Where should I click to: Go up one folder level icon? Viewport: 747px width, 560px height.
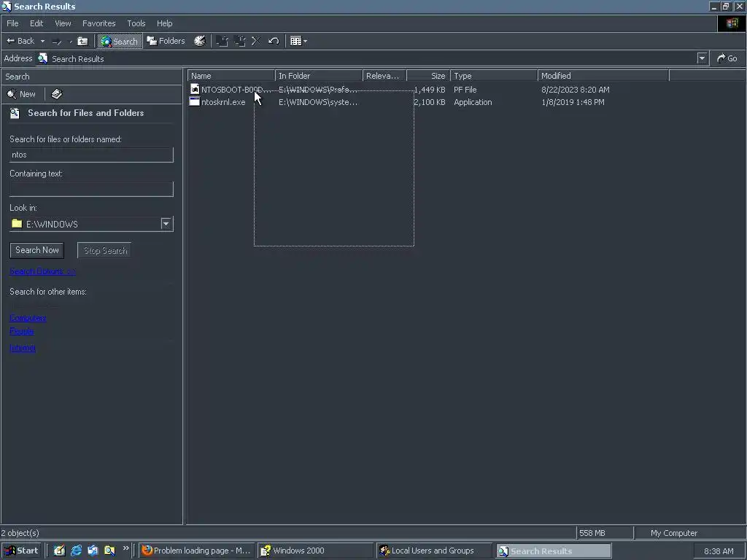click(x=83, y=41)
